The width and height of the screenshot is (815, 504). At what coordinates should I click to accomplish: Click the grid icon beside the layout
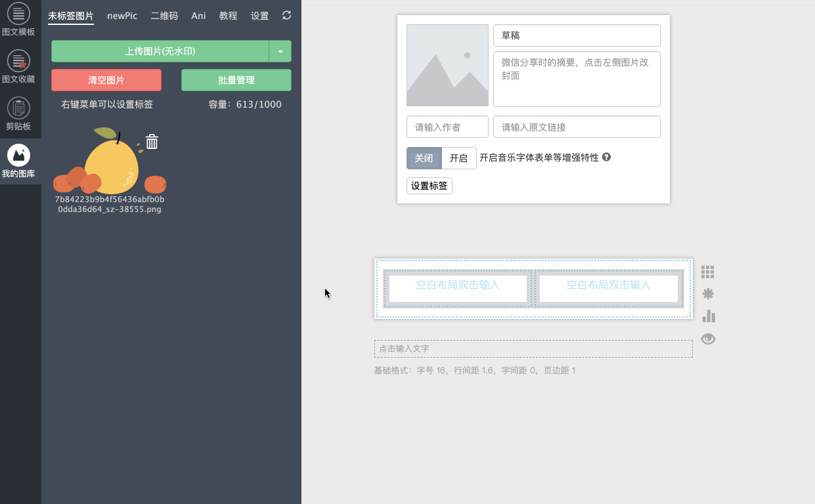point(707,272)
